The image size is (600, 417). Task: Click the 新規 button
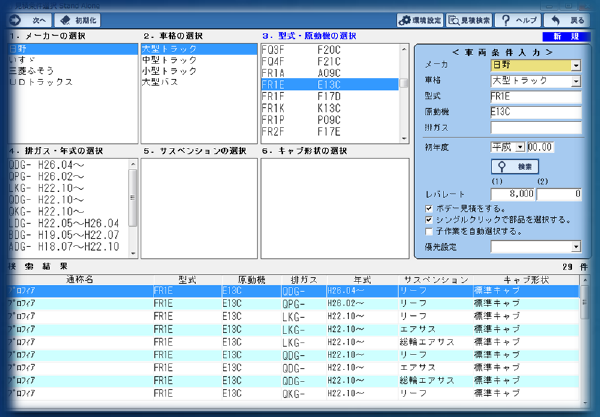tap(566, 36)
